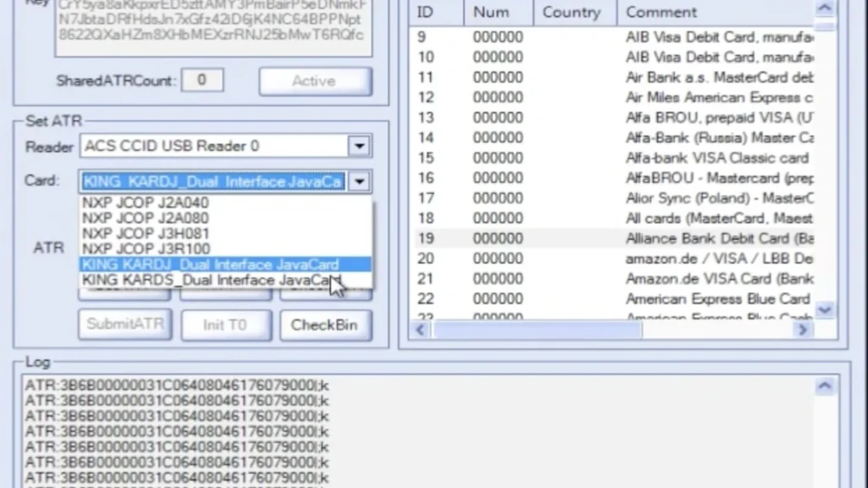
Task: Sort by the ID column header
Action: [437, 12]
